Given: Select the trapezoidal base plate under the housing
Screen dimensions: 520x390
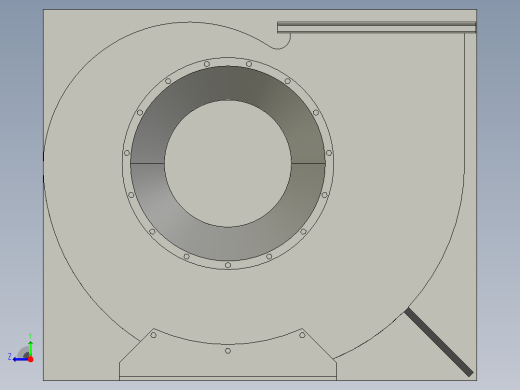Looking at the screenshot, I should (x=228, y=362).
